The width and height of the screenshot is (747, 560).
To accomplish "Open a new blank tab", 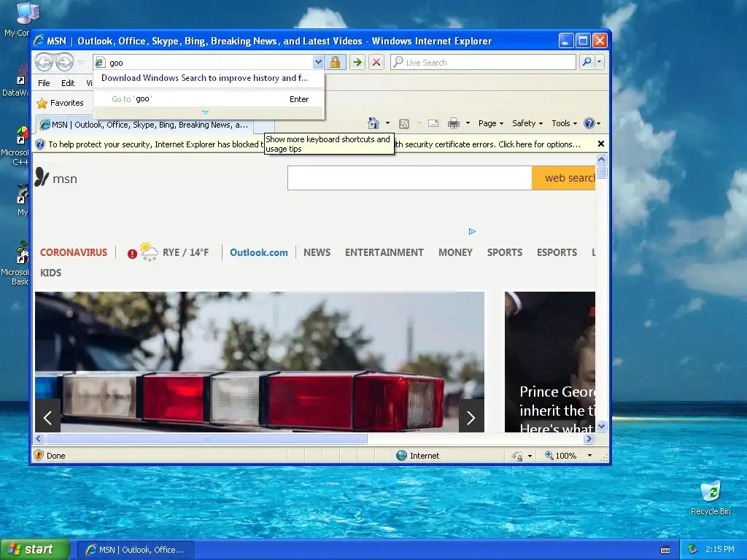I will 264,127.
